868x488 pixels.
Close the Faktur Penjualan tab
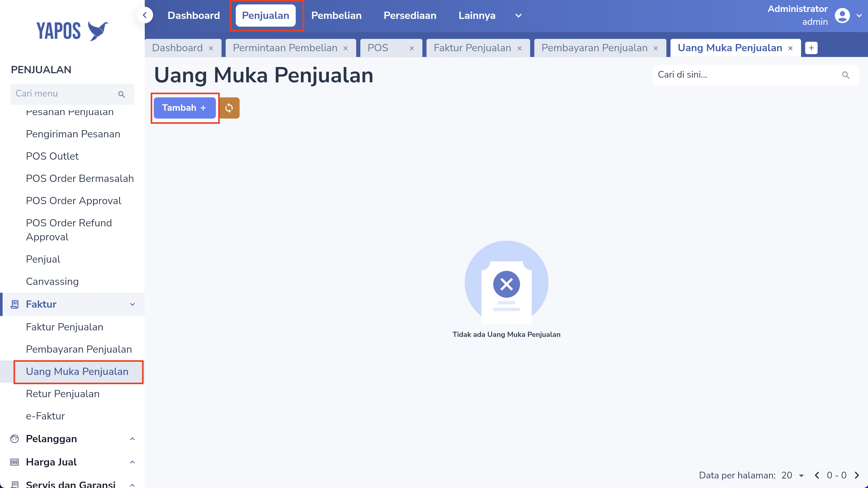pyautogui.click(x=519, y=48)
